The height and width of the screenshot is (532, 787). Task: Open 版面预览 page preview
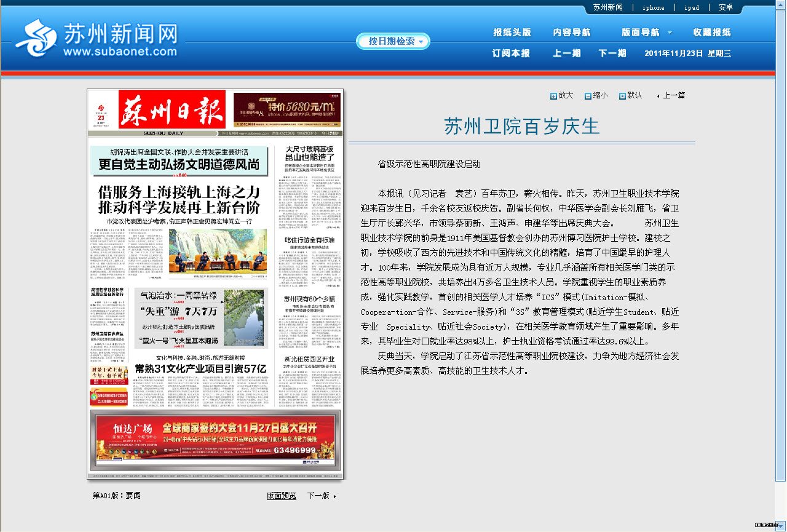point(281,496)
